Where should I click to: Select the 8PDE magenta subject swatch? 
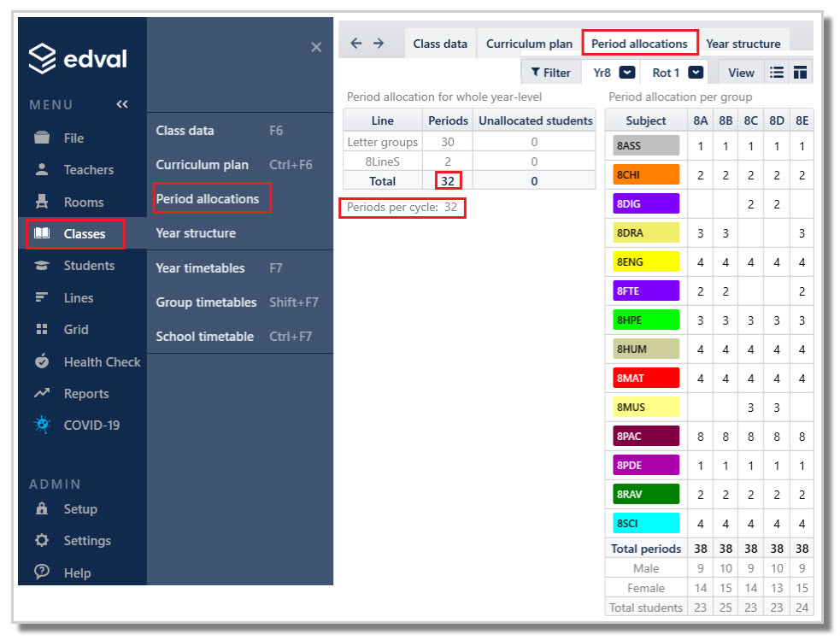point(645,465)
